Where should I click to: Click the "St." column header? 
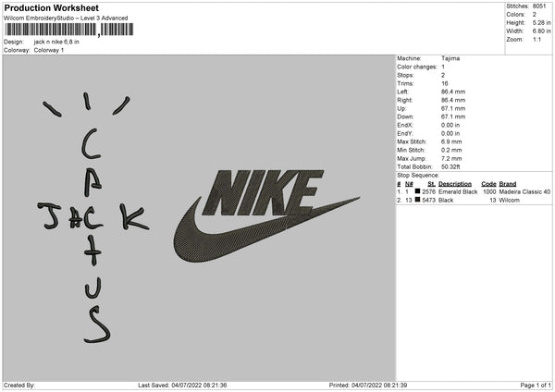[x=431, y=184]
